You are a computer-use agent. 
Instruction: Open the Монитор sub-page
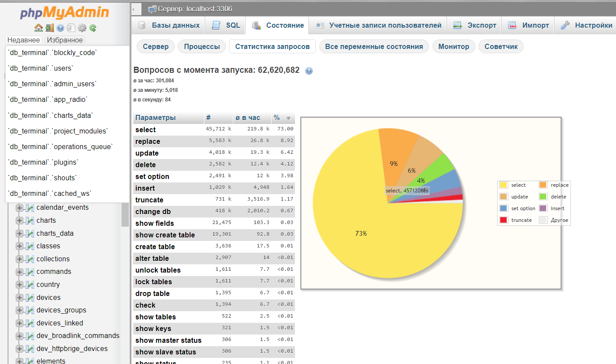[453, 46]
